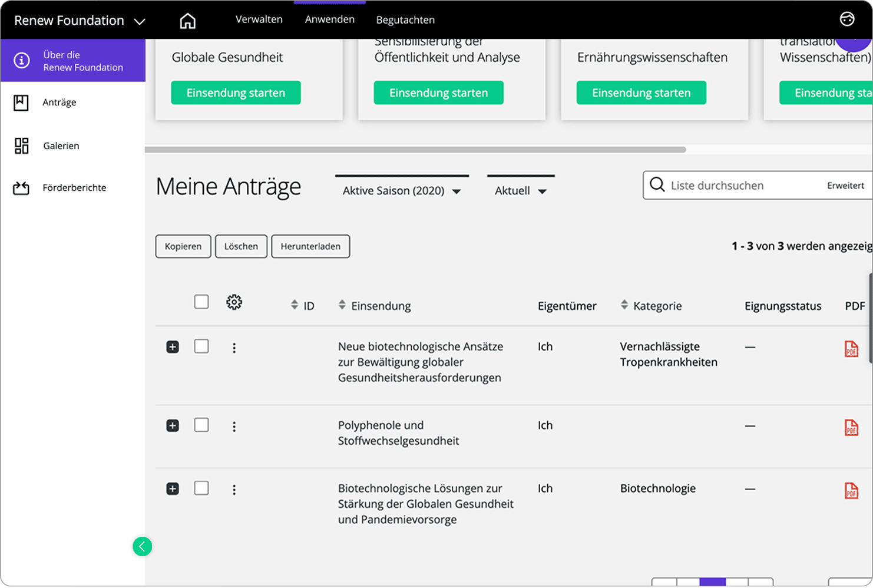Collapse the sidebar with green arrow button
873x588 pixels.
[142, 546]
